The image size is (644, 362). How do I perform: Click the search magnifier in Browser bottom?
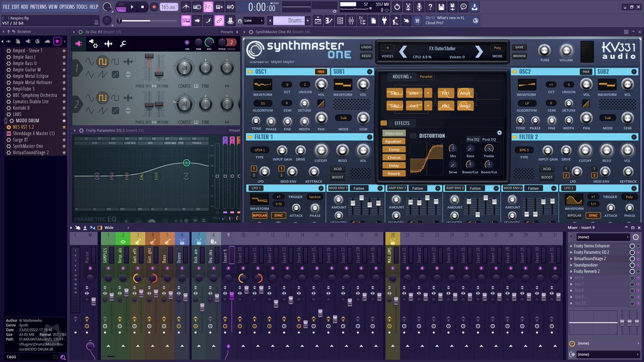click(x=63, y=357)
